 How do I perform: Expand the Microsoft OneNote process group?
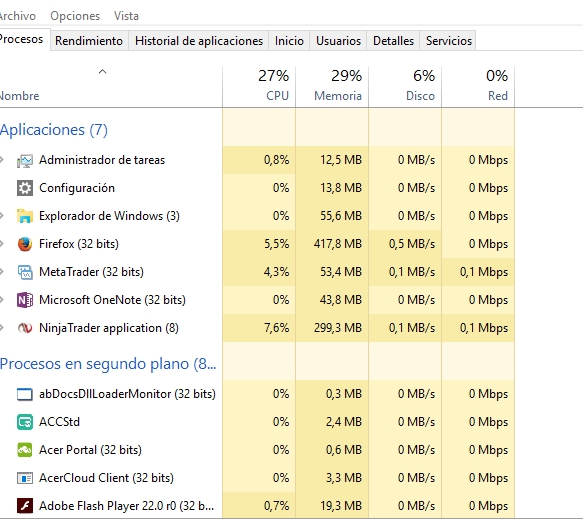click(2, 300)
